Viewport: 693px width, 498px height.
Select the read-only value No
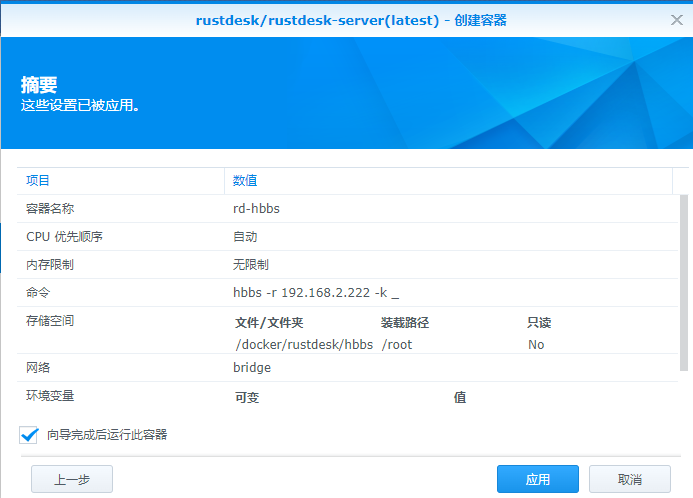point(536,345)
